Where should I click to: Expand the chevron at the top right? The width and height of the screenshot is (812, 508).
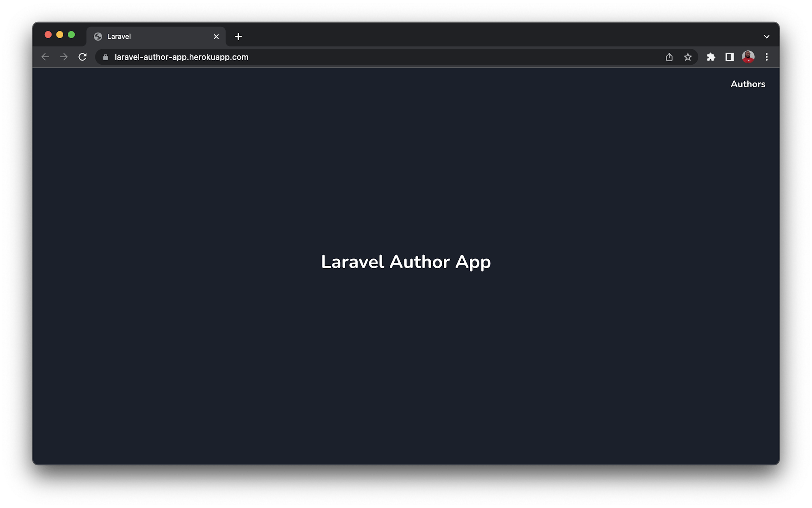click(x=767, y=36)
